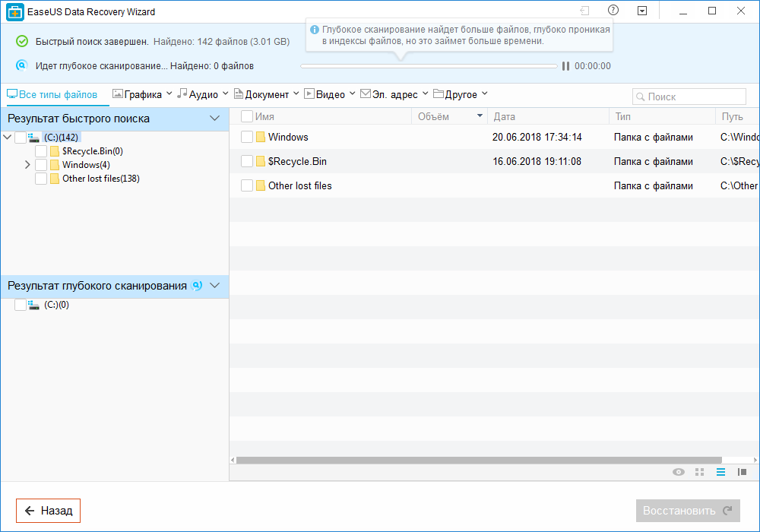Click the date 20.06.2018 17:34:14 cell
This screenshot has width=760, height=532.
pos(537,137)
